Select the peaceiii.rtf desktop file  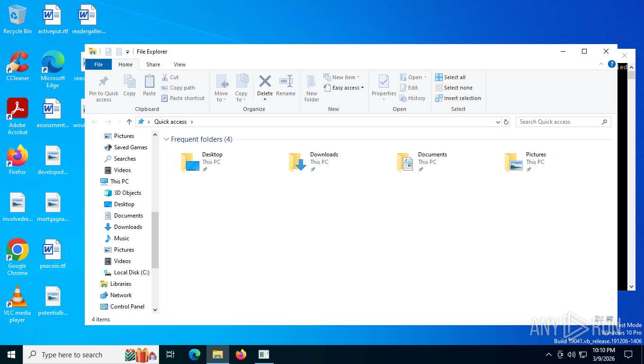(x=53, y=254)
